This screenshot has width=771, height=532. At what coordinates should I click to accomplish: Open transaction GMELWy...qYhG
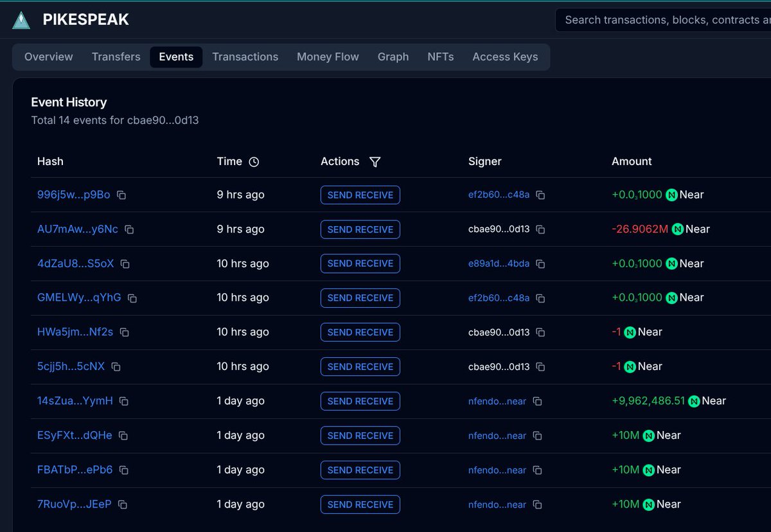click(79, 297)
